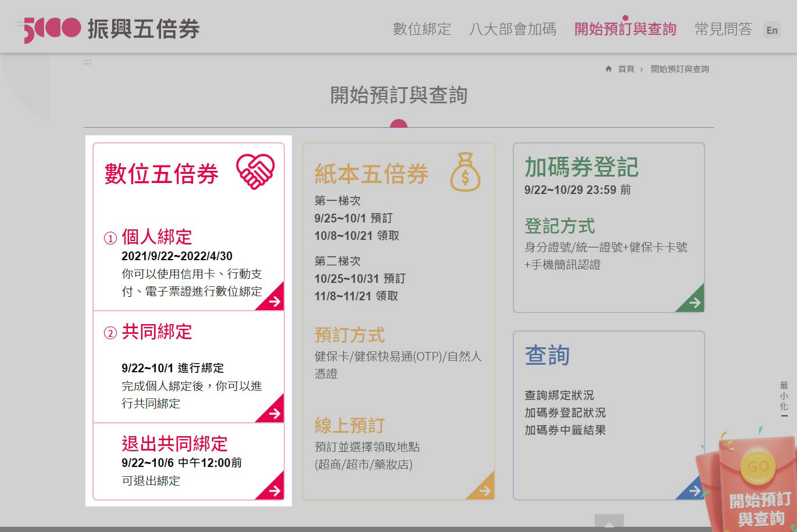Go to 首頁 via the breadcrumb link
This screenshot has width=797, height=532.
626,69
